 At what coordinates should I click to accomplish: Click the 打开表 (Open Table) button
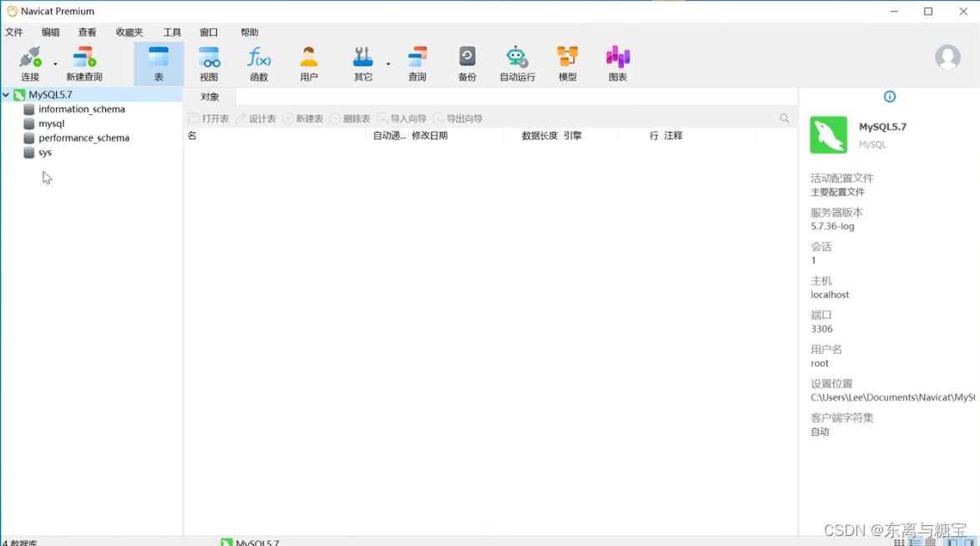point(209,119)
